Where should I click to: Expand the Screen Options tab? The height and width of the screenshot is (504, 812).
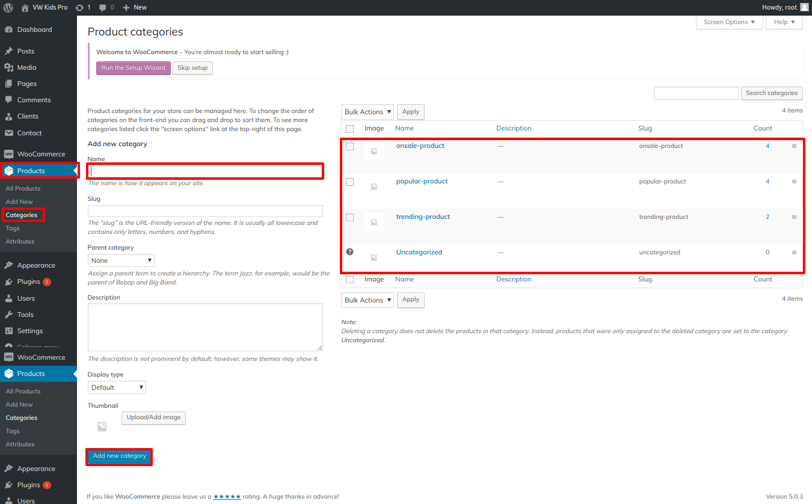[x=729, y=22]
